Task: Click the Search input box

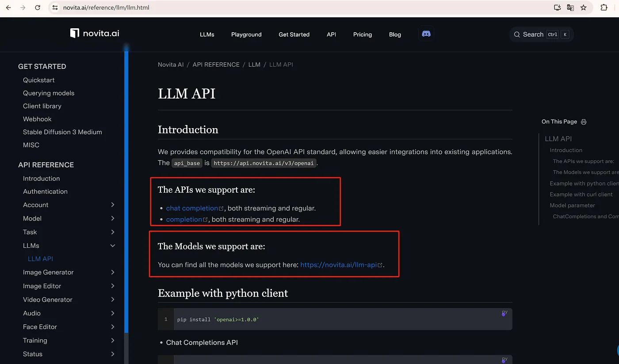Action: tap(541, 34)
